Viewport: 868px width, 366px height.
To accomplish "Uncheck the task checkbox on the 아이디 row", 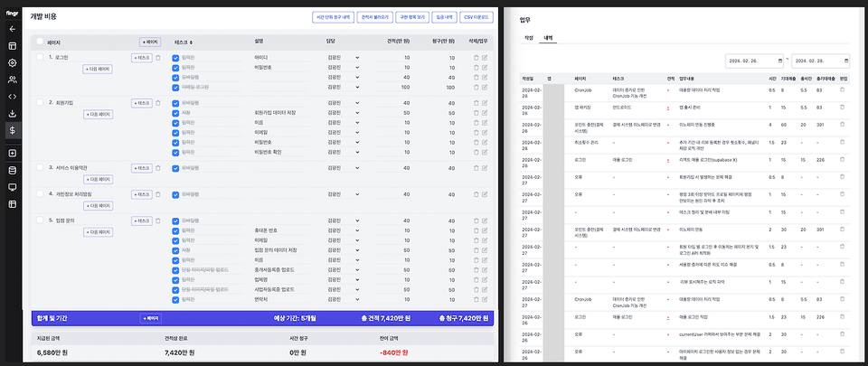I will click(175, 58).
